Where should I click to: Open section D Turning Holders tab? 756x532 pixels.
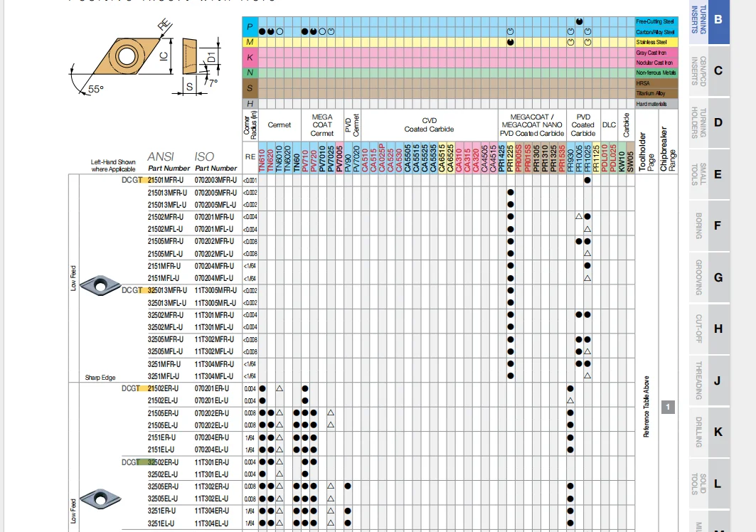[x=709, y=122]
